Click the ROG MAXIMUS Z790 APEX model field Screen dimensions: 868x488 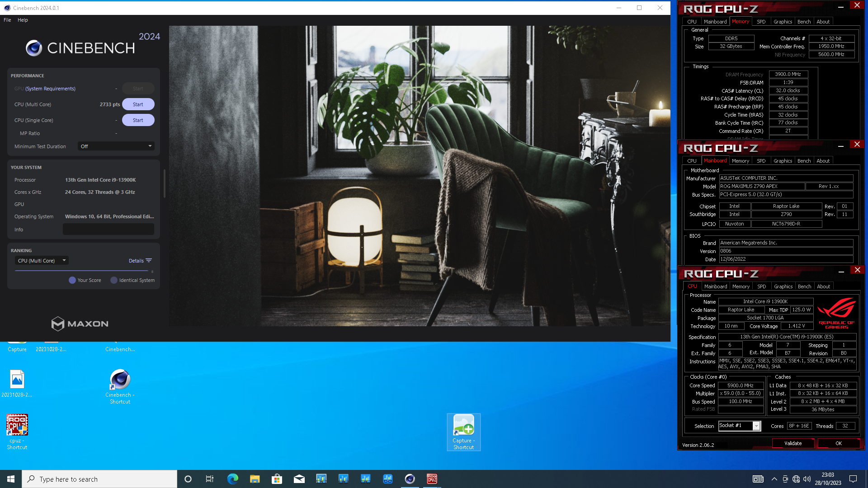pyautogui.click(x=762, y=186)
